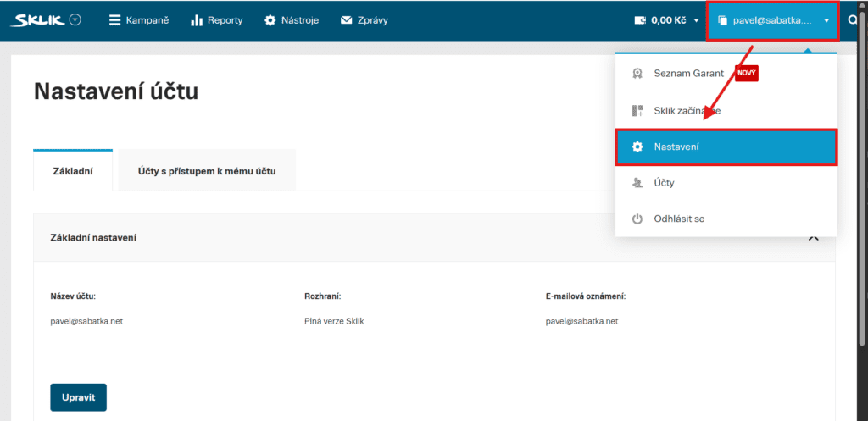This screenshot has width=868, height=421.
Task: Open the circled arrow next to Sklik logo
Action: [75, 20]
